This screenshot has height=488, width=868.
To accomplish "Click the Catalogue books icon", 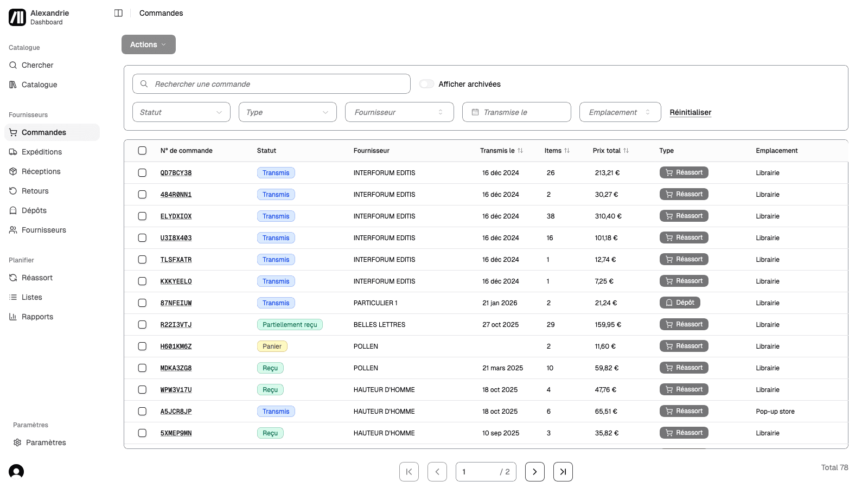I will coord(13,85).
